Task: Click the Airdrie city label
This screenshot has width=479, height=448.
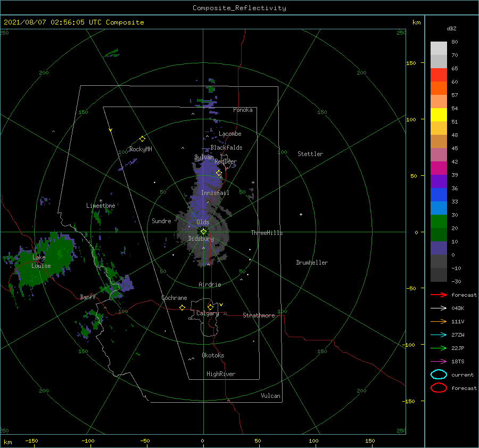Action: [x=210, y=284]
